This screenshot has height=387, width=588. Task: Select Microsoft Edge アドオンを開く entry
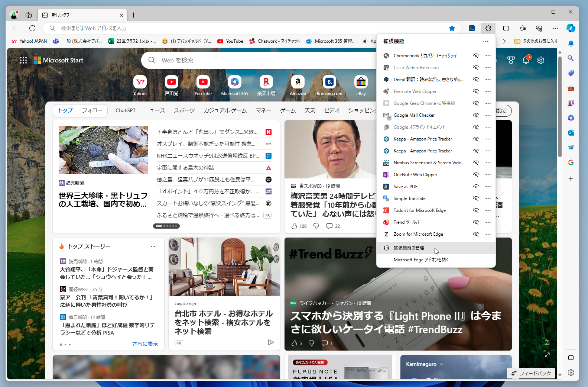pyautogui.click(x=436, y=260)
